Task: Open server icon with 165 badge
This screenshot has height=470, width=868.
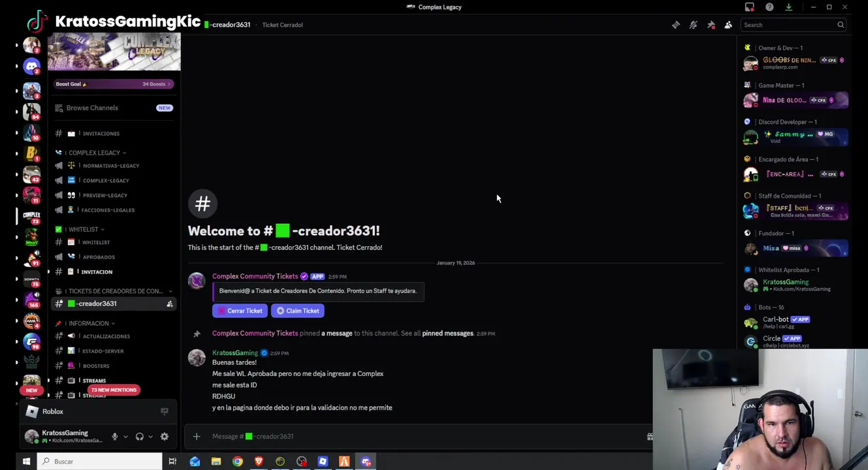Action: click(31, 300)
